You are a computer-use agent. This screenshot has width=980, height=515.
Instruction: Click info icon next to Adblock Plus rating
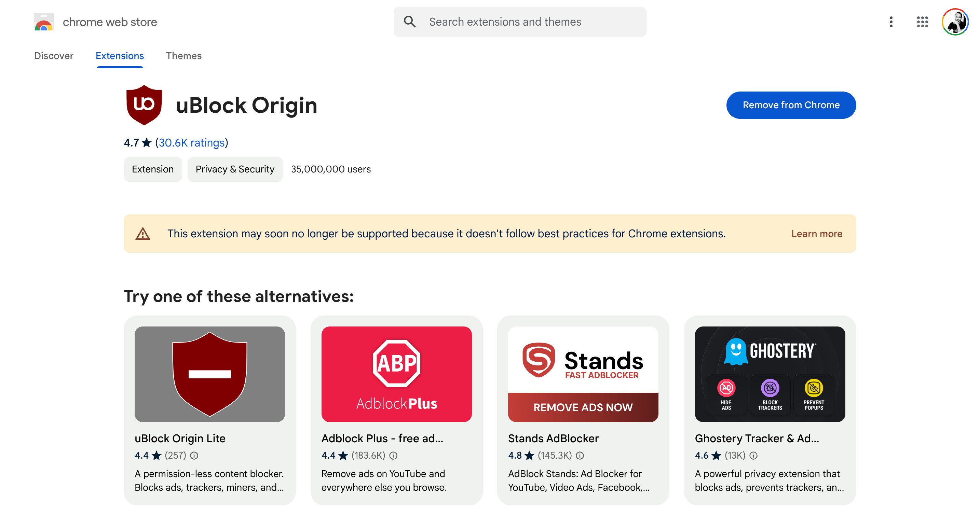click(x=393, y=455)
